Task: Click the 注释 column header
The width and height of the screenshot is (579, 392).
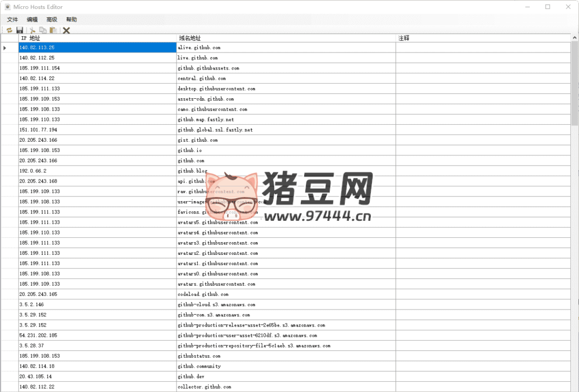Action: (483, 38)
